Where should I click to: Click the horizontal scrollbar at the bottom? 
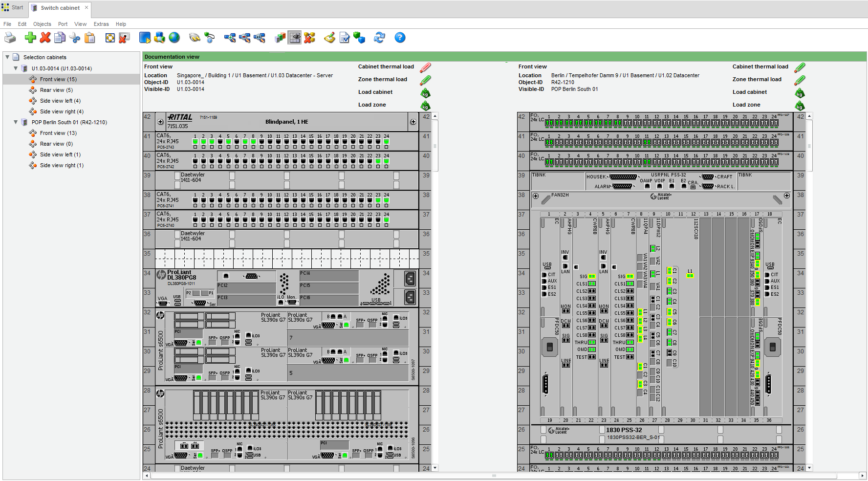[494, 476]
